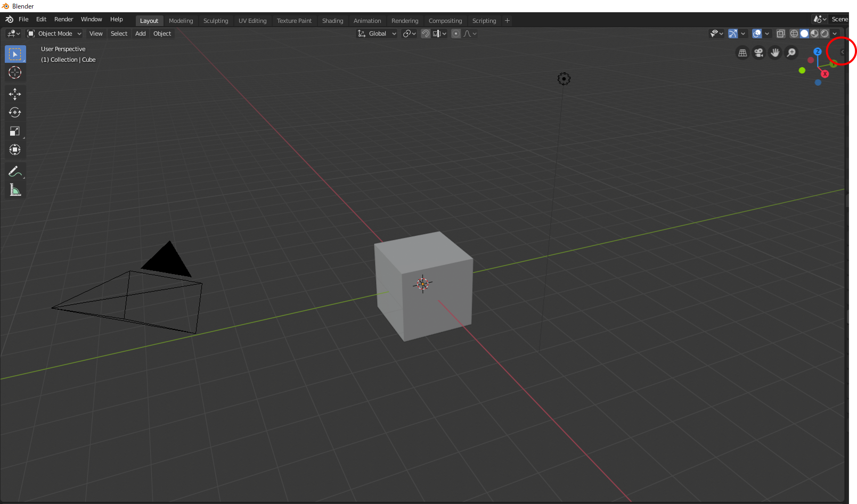The image size is (857, 504).
Task: Switch to material preview shading
Action: 814,34
